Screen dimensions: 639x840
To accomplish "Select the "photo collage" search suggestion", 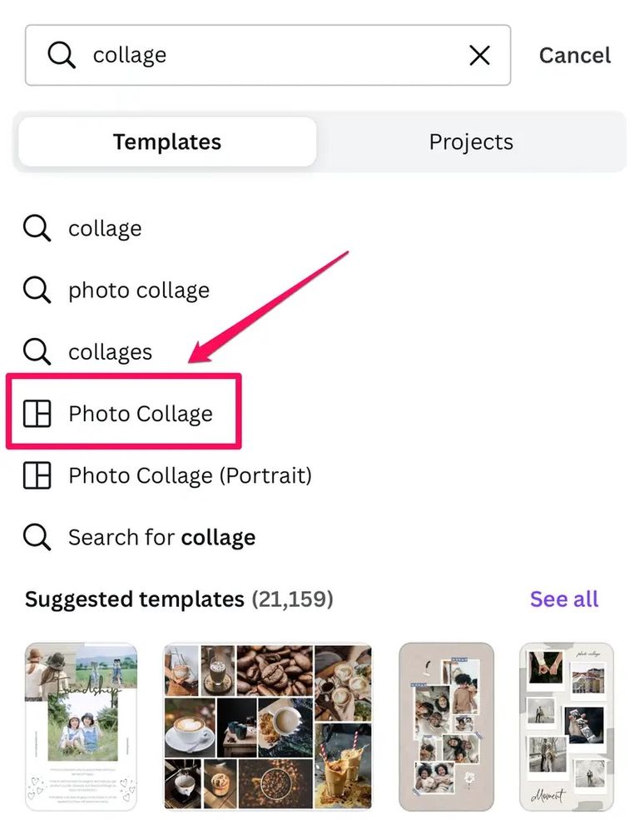I will [139, 290].
